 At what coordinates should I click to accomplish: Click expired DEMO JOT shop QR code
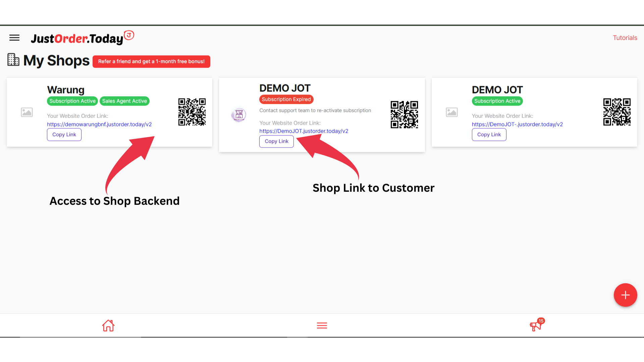[x=404, y=114]
